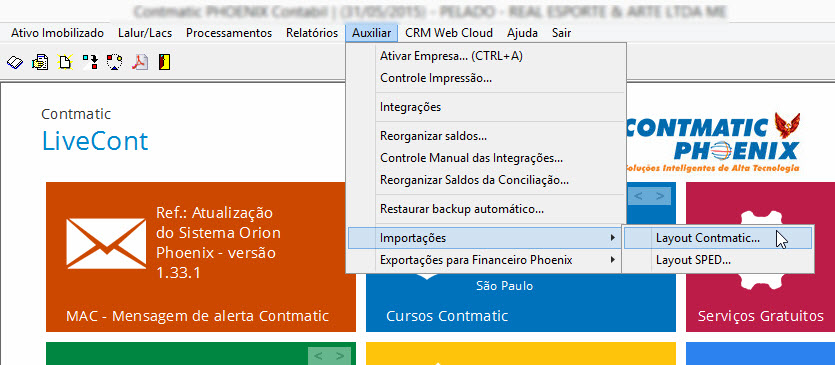
Task: Click next arrow on Cursos Contmatic tile
Action: click(660, 196)
